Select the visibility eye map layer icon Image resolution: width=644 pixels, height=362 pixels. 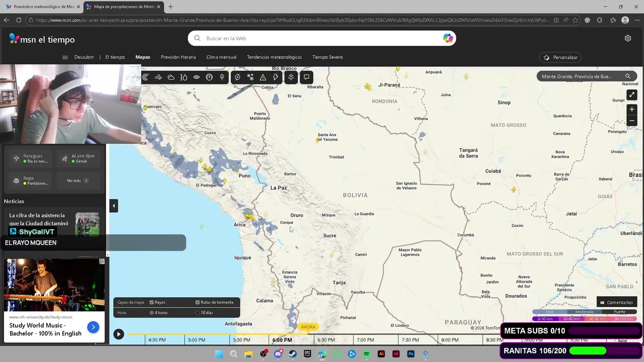[x=196, y=77]
